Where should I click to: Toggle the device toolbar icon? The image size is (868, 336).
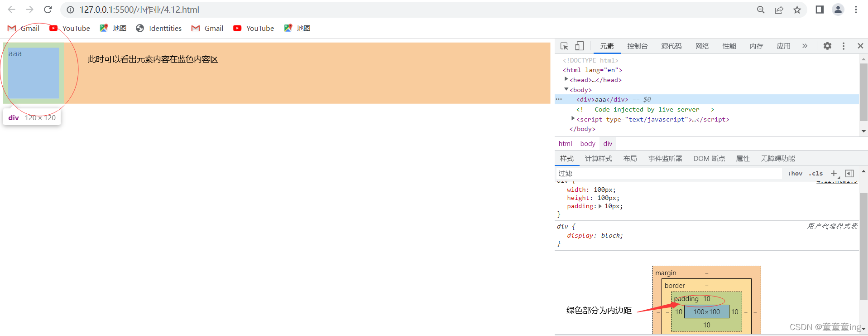pyautogui.click(x=580, y=46)
